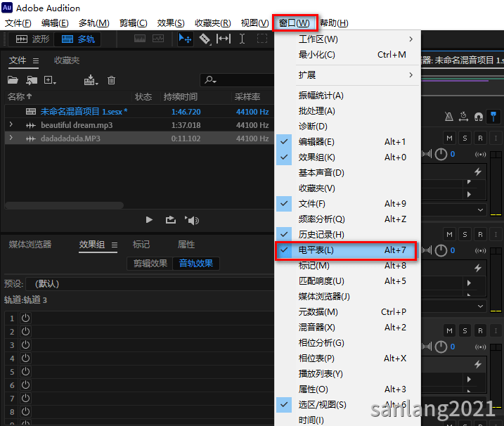Open the File (文件) menu
Screen dimensions: 504x426
[x=18, y=23]
